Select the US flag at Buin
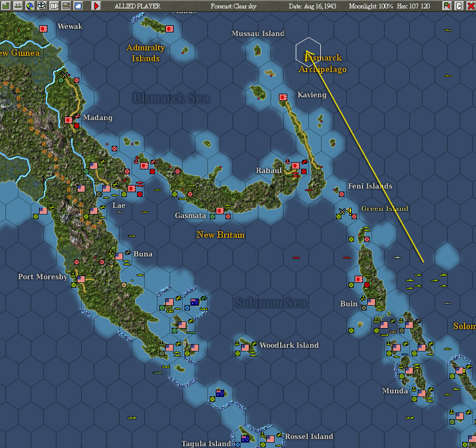Viewport: 476px width, 448px height. click(x=371, y=302)
